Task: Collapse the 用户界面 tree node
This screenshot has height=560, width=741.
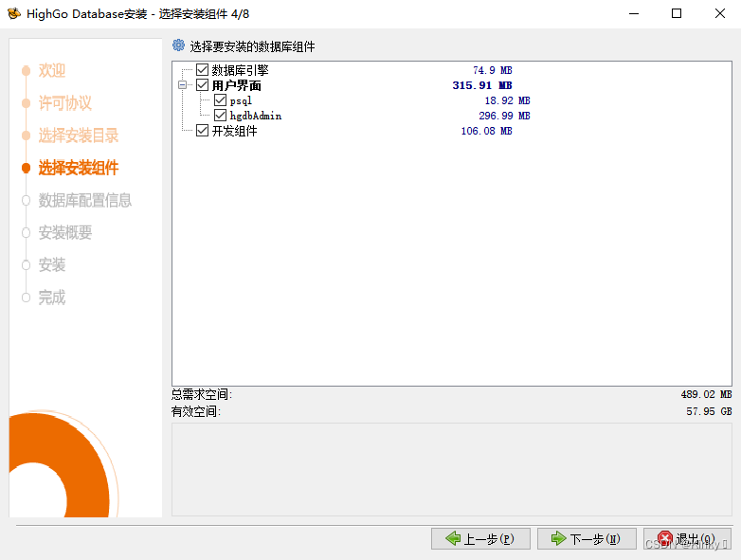Action: tap(183, 85)
